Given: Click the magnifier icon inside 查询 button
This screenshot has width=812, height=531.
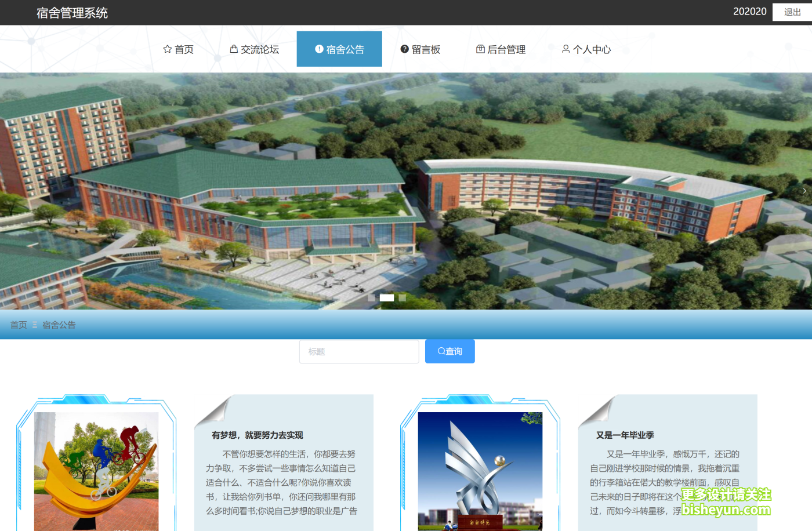Looking at the screenshot, I should point(441,351).
